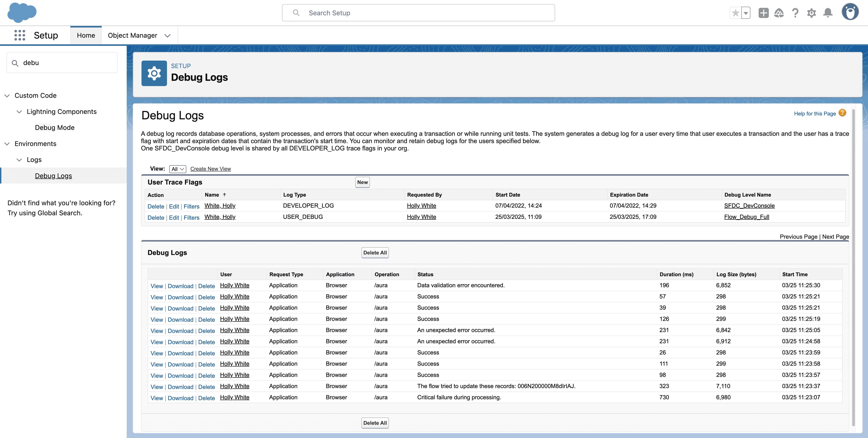Click the Salesforce cloud logo

(22, 12)
